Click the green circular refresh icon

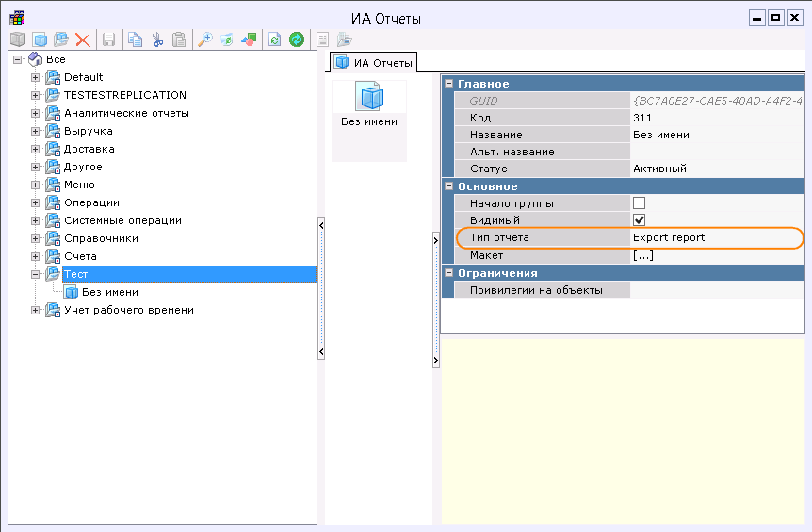click(x=297, y=40)
